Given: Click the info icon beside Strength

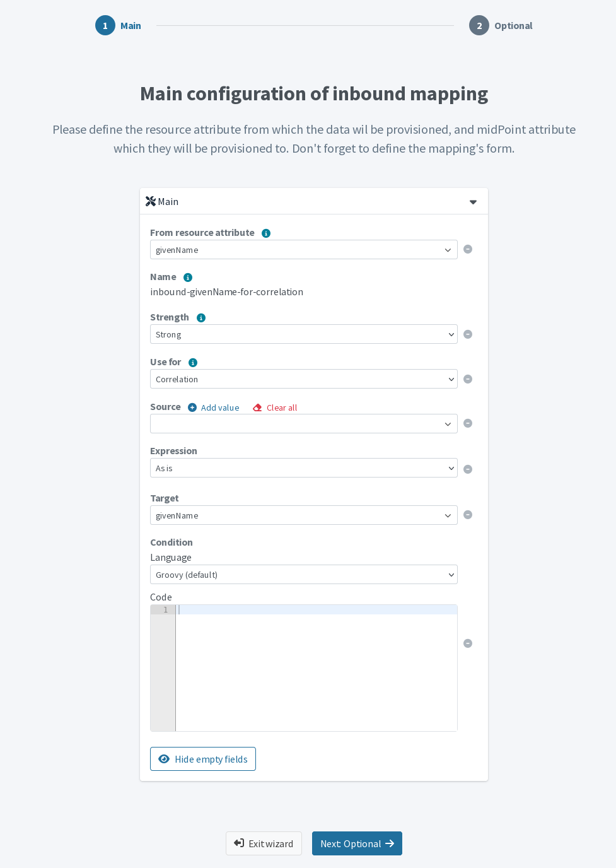Looking at the screenshot, I should pyautogui.click(x=201, y=317).
